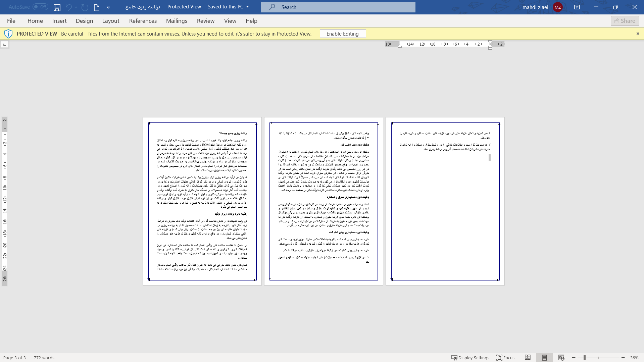Click the first page thumbnail
This screenshot has width=644, height=362.
[202, 201]
